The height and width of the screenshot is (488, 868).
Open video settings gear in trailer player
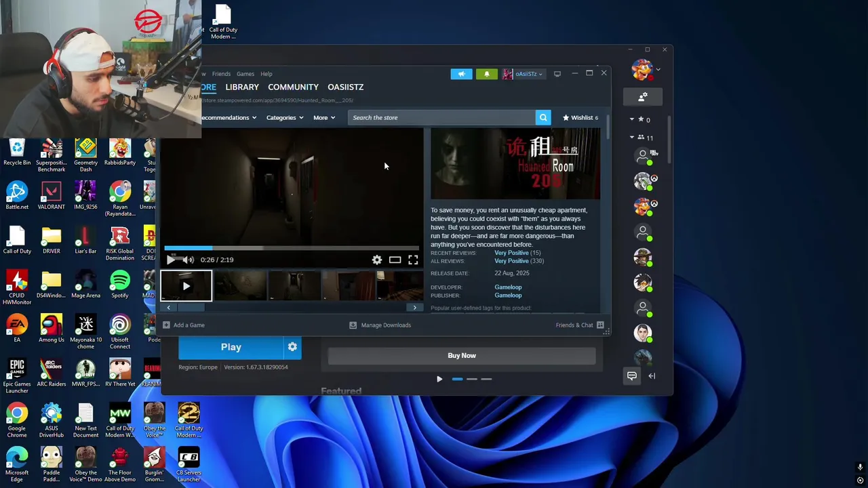pos(377,260)
